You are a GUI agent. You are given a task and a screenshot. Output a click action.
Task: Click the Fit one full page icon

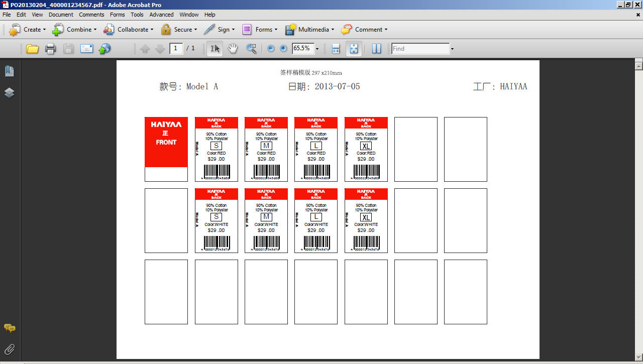354,49
